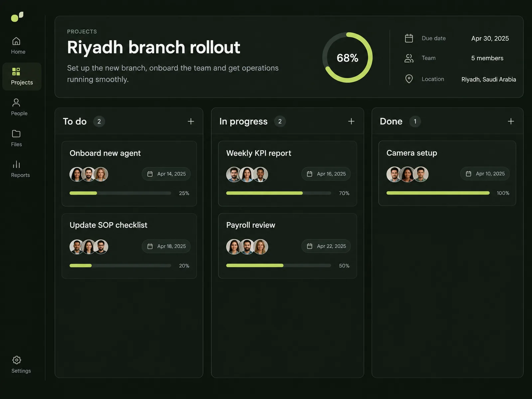Click the Payroll review progress bar
532x399 pixels.
[279, 265]
